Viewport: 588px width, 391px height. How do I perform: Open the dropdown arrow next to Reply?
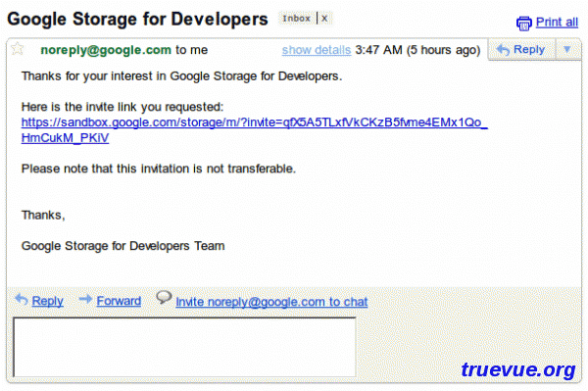pyautogui.click(x=567, y=49)
